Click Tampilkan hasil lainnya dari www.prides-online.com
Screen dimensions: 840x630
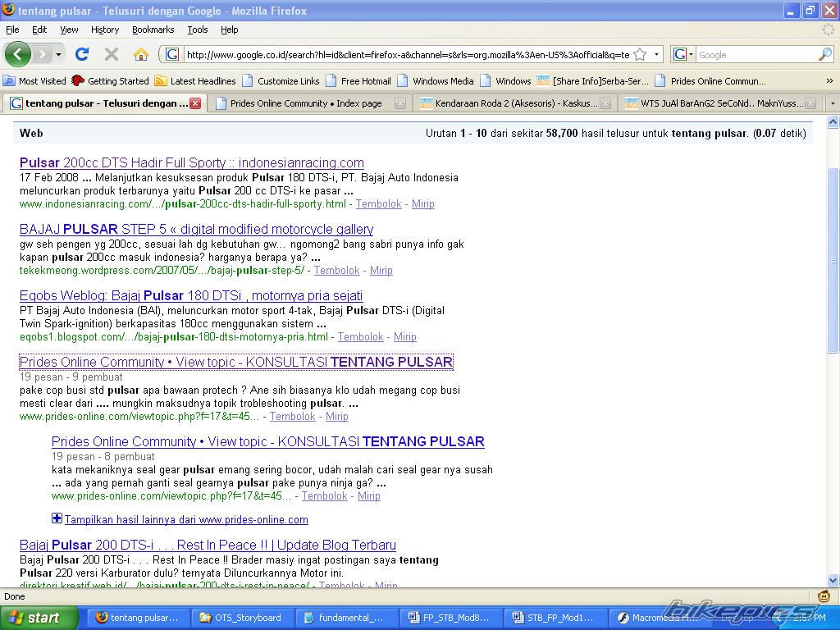(186, 519)
